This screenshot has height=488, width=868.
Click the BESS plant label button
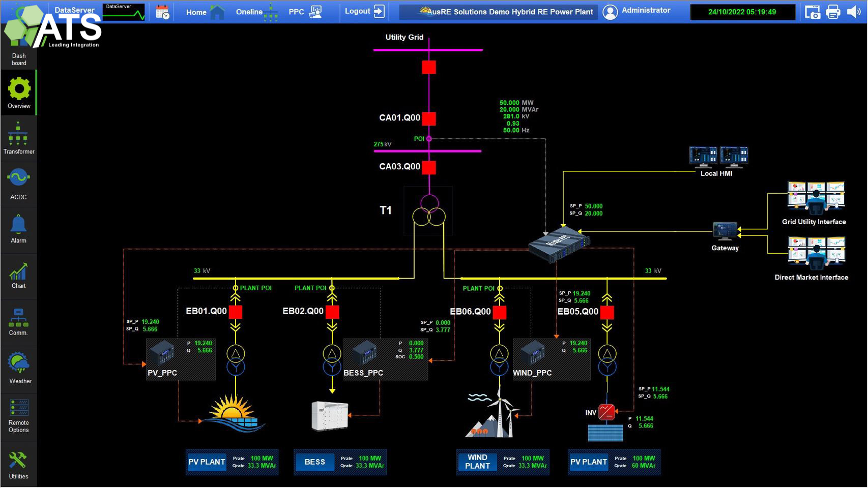pos(314,462)
